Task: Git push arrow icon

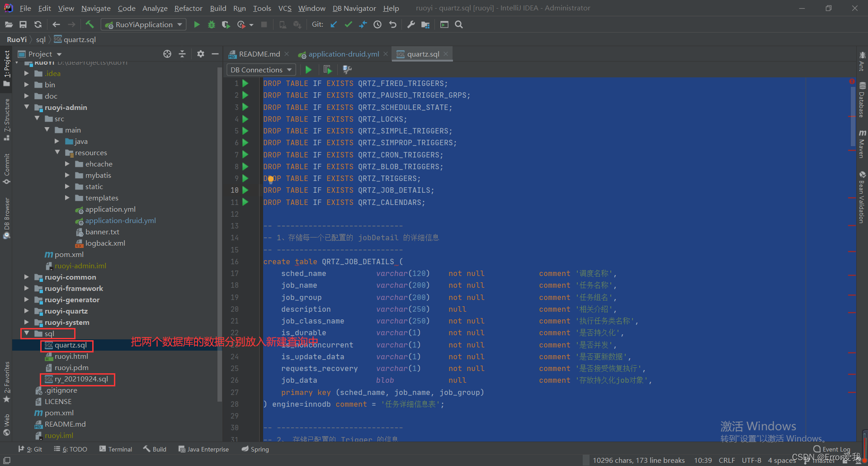Action: coord(363,24)
